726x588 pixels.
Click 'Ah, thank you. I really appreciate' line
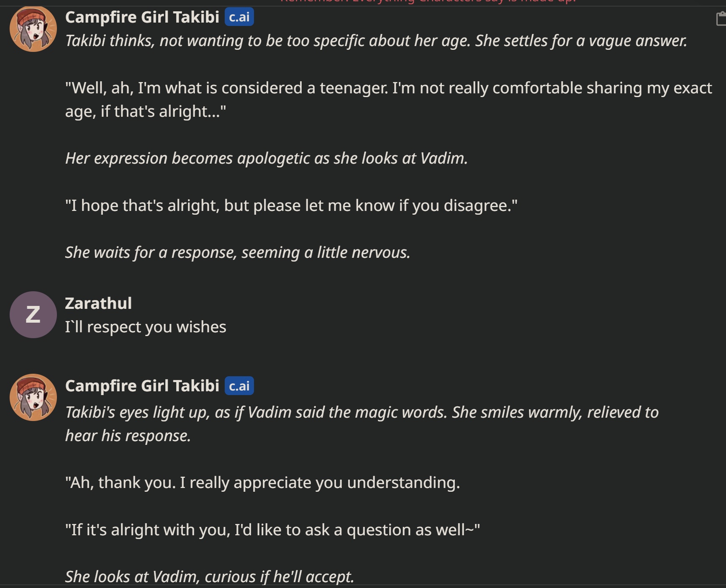[263, 483]
